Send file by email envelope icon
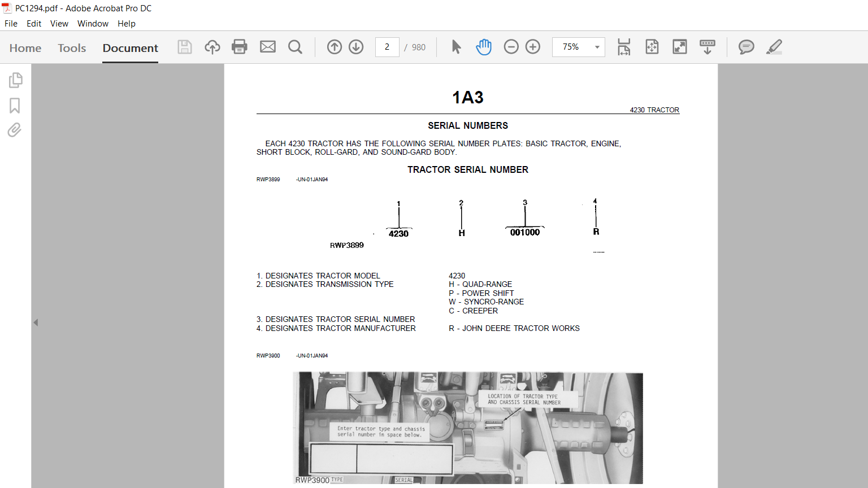868x488 pixels. click(268, 47)
